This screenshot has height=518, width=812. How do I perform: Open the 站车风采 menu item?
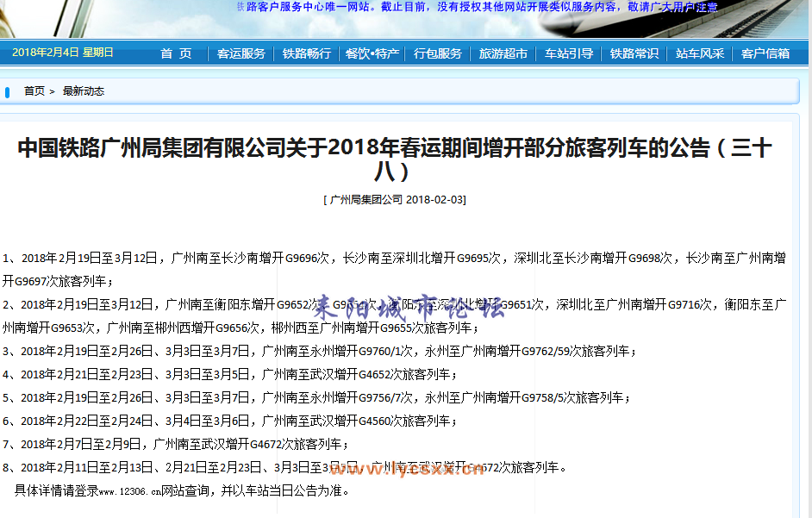click(x=700, y=53)
